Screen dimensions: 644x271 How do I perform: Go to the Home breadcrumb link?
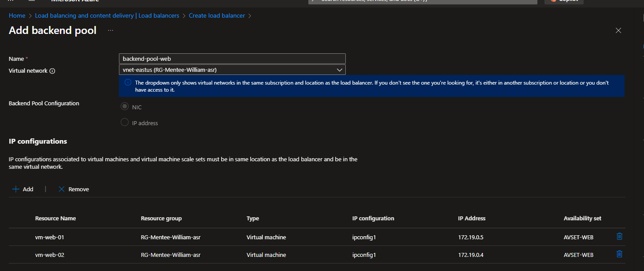pyautogui.click(x=17, y=15)
